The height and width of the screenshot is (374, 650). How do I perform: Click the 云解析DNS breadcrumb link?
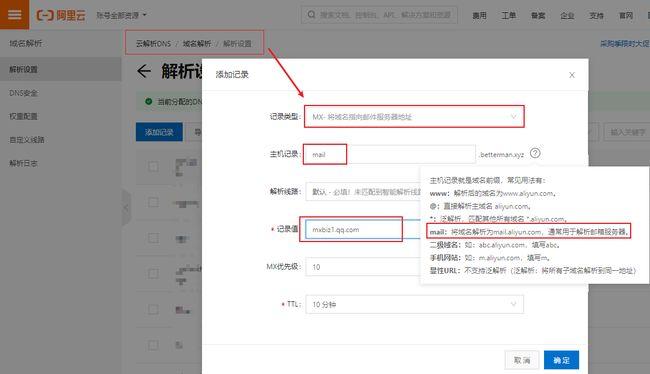click(x=153, y=44)
